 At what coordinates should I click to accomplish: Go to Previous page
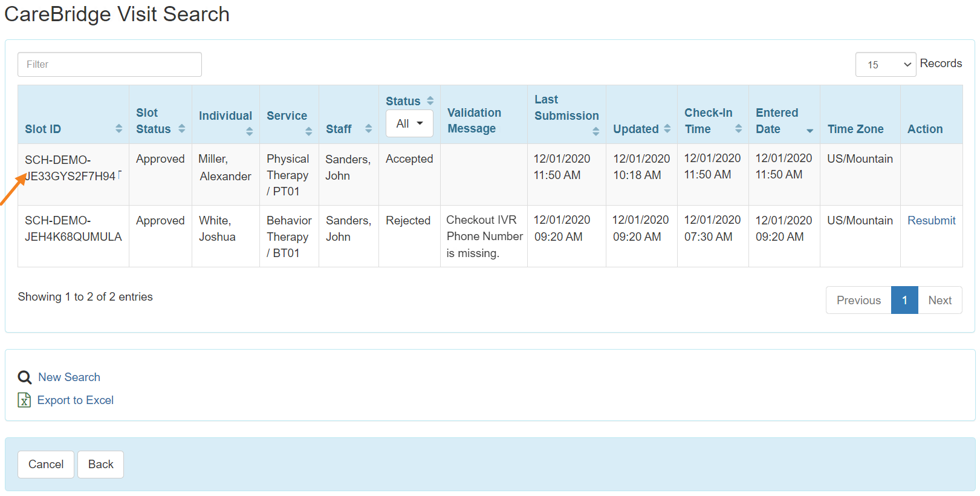click(858, 300)
